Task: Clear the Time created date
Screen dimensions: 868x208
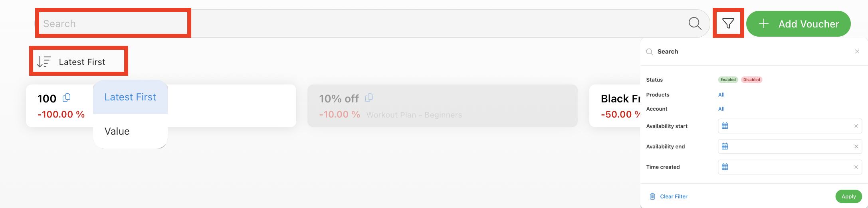Action: tap(856, 167)
